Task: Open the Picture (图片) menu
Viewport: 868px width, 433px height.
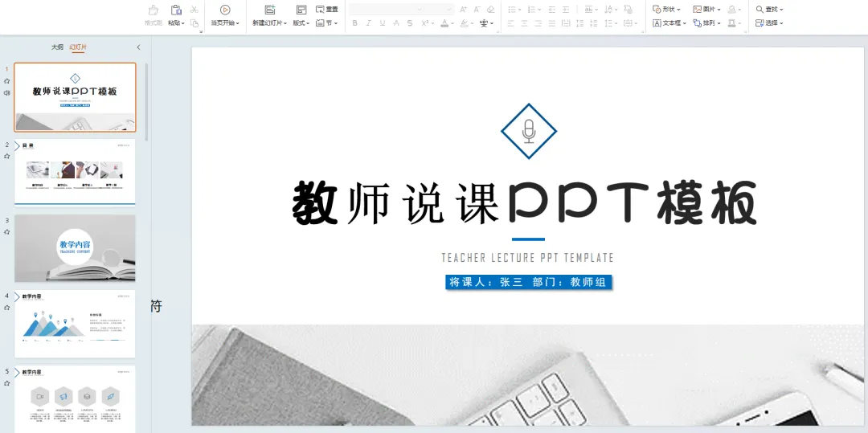Action: click(x=707, y=10)
